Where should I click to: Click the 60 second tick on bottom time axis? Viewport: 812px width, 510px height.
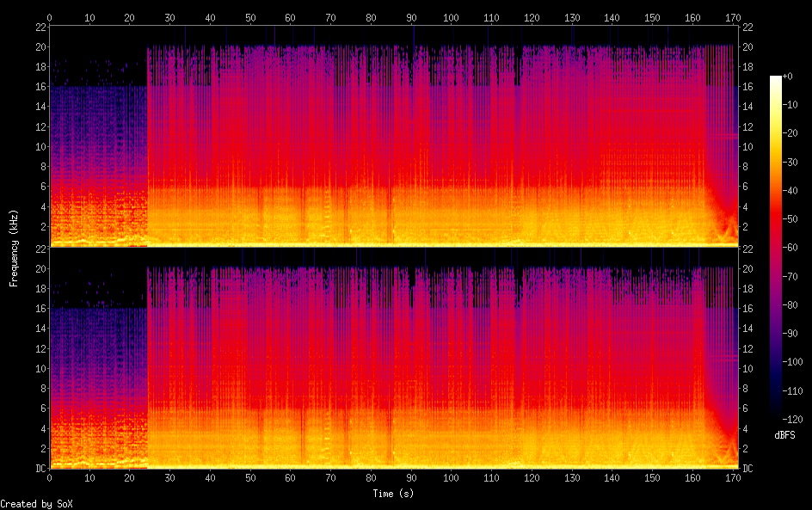(x=291, y=477)
